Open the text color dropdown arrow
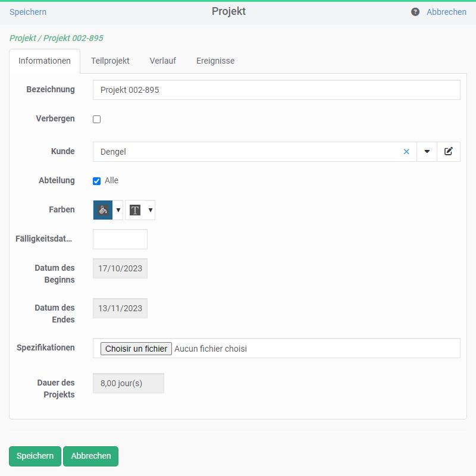Screen dimensions: 476x476 point(151,210)
